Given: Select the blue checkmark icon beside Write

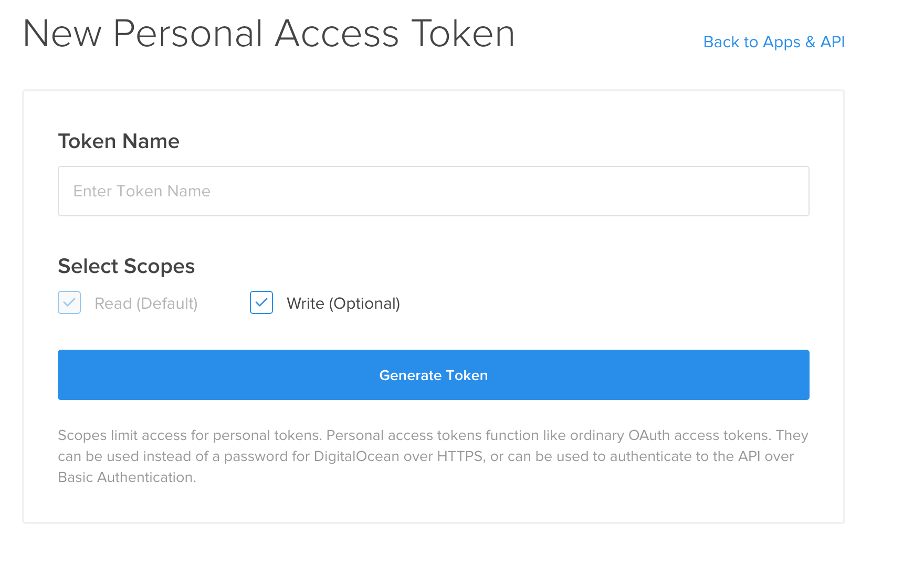Looking at the screenshot, I should pyautogui.click(x=261, y=302).
